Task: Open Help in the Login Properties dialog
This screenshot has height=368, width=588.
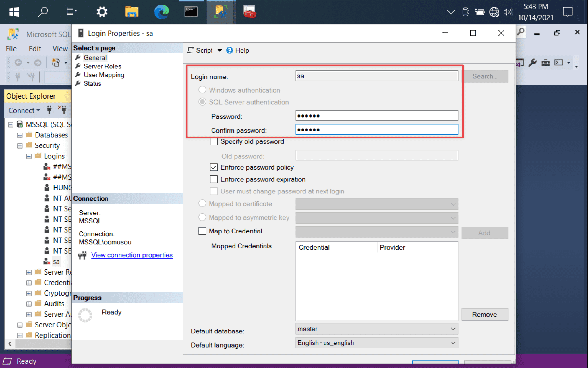Action: pos(238,50)
